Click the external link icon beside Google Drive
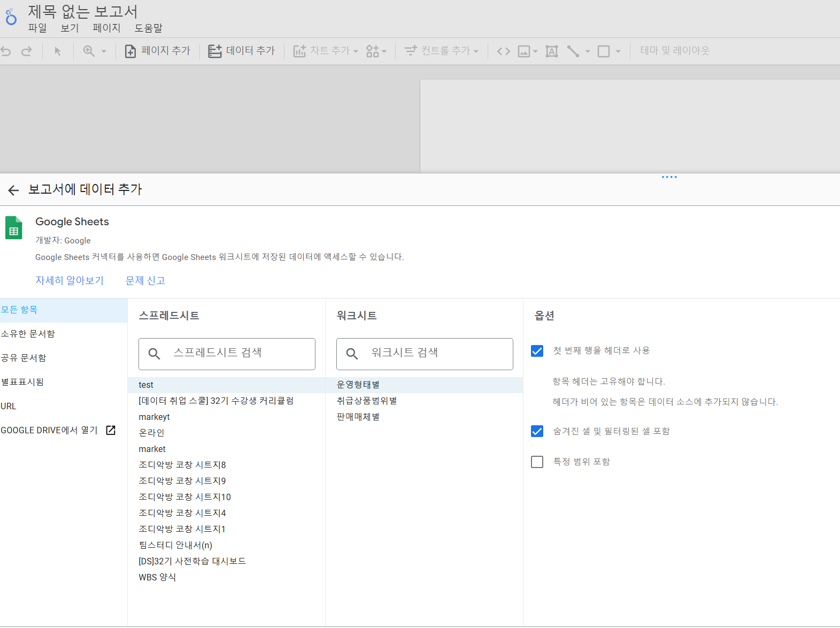This screenshot has height=628, width=840. tap(111, 430)
